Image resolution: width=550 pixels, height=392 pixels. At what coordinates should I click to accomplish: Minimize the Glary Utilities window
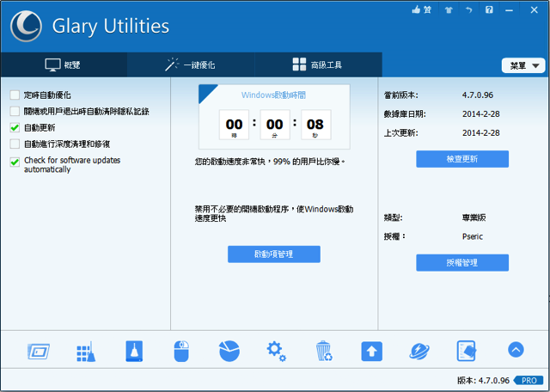tap(509, 10)
